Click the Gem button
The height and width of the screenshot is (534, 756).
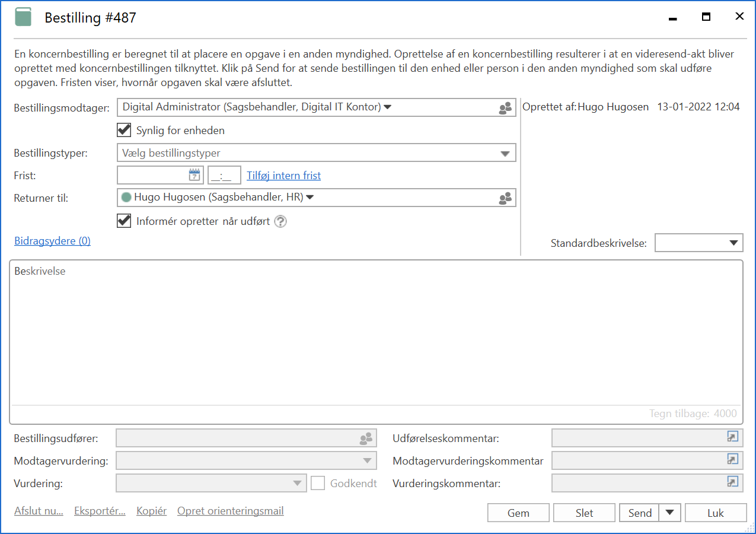518,513
